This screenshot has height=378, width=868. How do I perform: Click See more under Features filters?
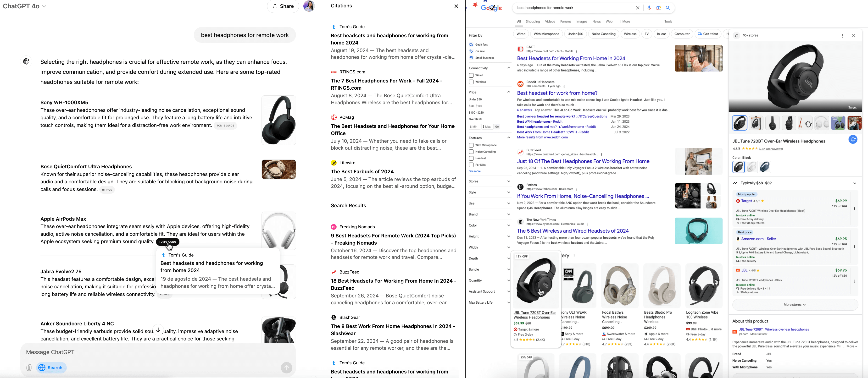point(475,171)
